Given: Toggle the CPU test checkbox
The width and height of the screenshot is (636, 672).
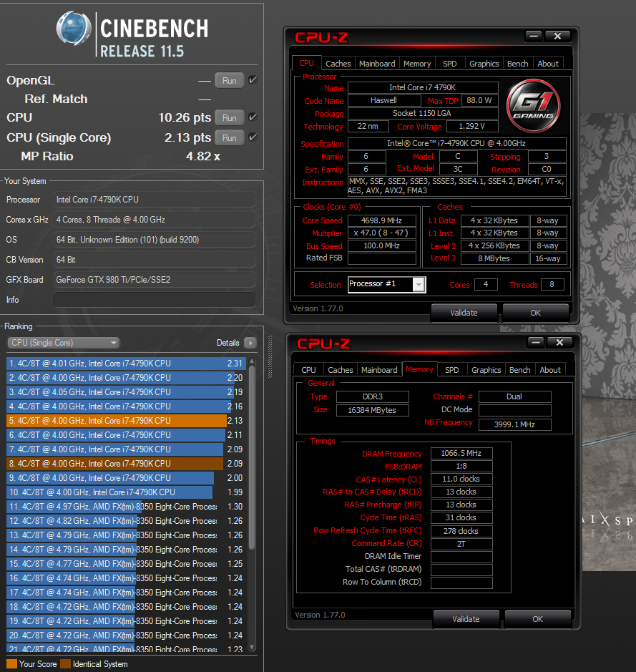Looking at the screenshot, I should coord(253,117).
